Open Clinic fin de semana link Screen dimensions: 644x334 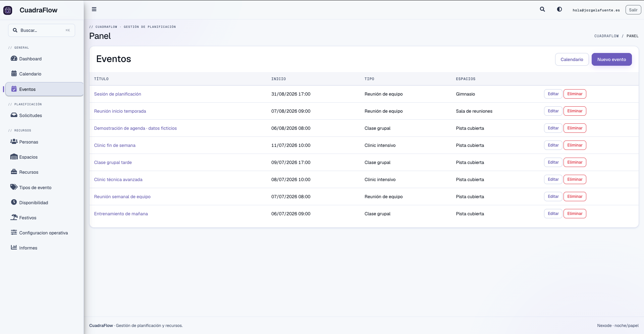(x=115, y=145)
